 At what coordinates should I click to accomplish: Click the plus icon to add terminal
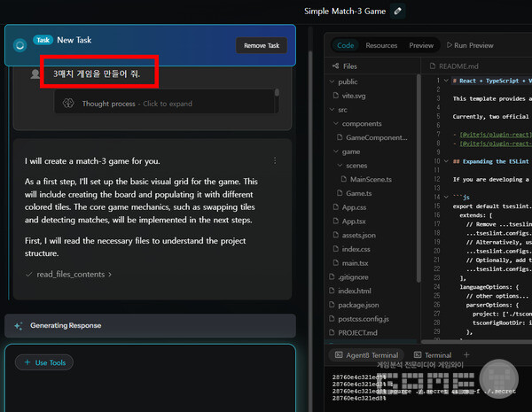click(466, 354)
